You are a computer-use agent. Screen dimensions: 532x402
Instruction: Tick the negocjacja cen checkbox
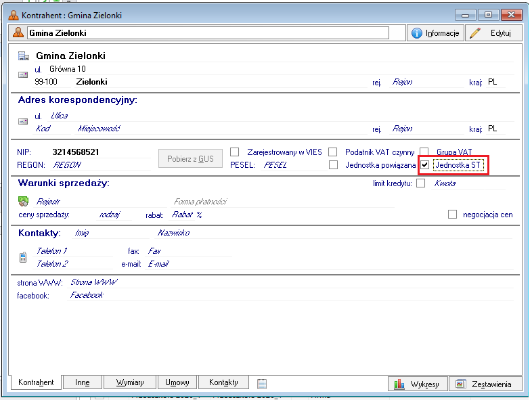(452, 215)
